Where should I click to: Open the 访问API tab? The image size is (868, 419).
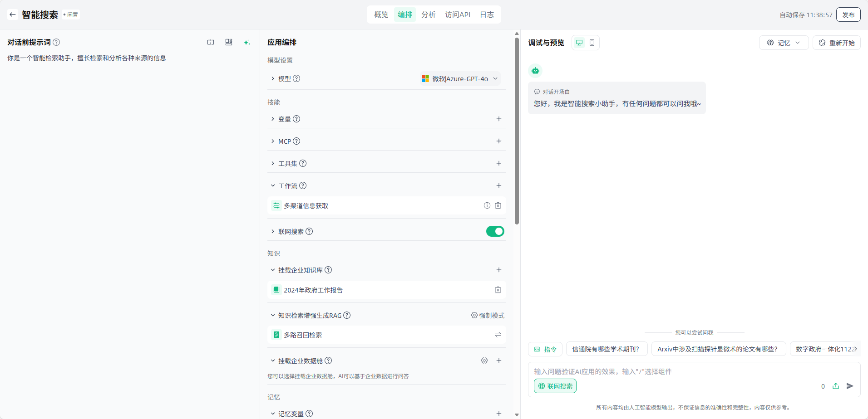click(x=457, y=15)
